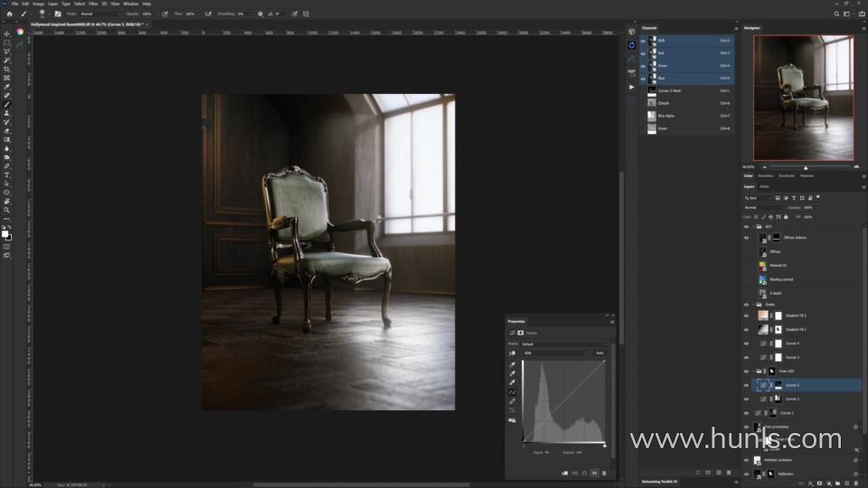Switch to the Paths tab
868x488 pixels.
point(764,186)
